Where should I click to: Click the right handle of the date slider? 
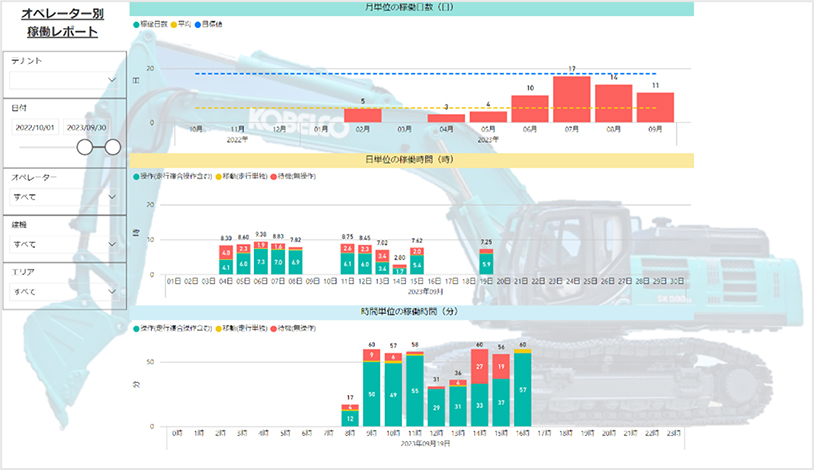coord(113,147)
